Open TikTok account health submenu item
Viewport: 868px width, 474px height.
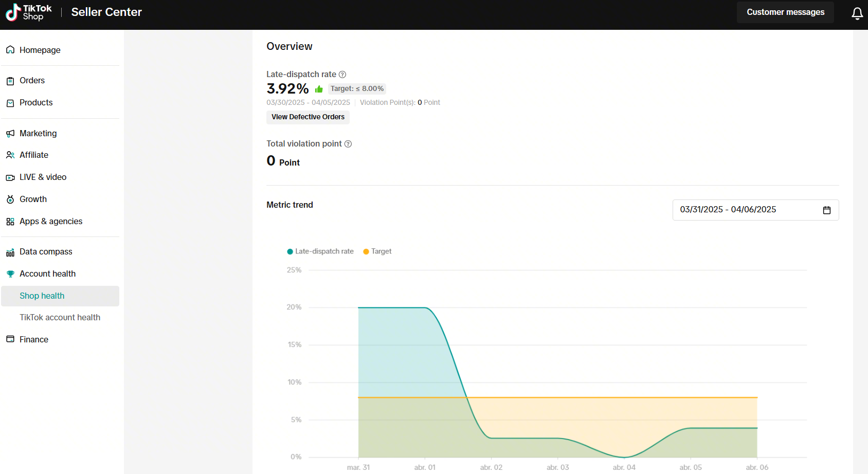pos(60,318)
